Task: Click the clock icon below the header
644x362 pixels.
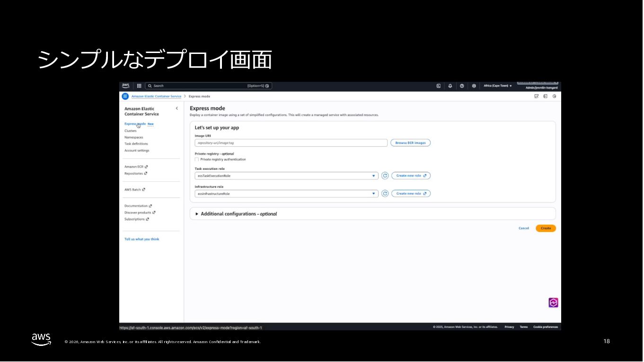Action: point(554,96)
